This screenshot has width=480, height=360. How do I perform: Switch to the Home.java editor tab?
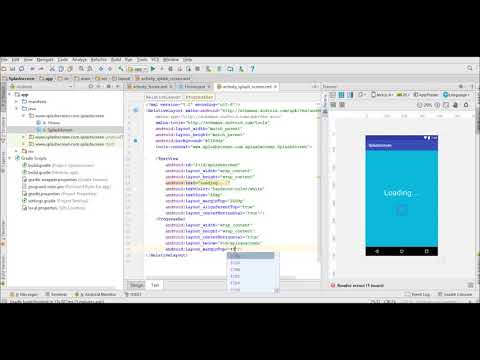195,87
